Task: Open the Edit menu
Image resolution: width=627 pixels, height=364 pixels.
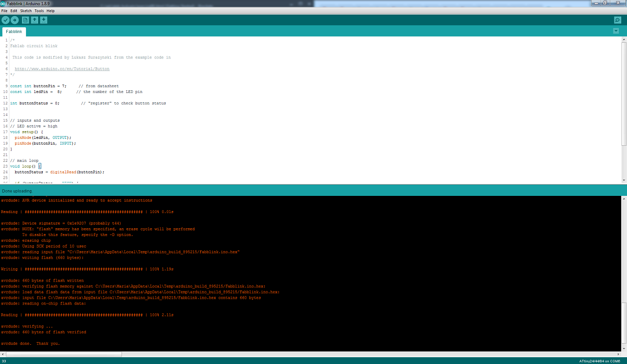Action: coord(14,10)
